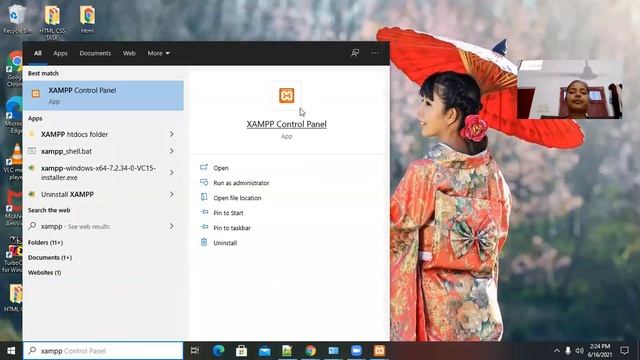Open Task View from the taskbar
This screenshot has height=360, width=640.
tap(195, 351)
